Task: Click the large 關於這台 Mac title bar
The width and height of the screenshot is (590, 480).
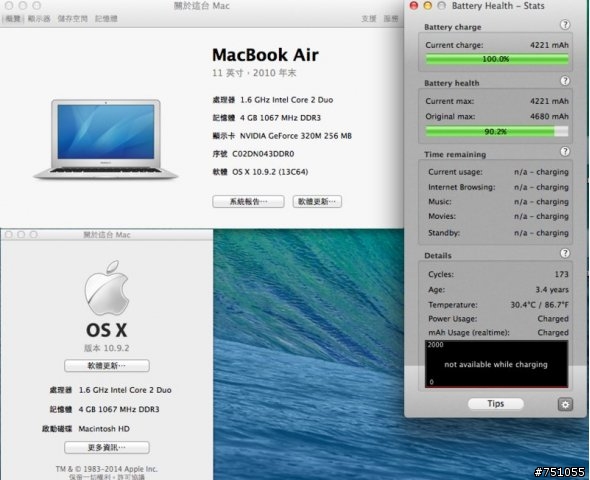Action: pos(201,6)
